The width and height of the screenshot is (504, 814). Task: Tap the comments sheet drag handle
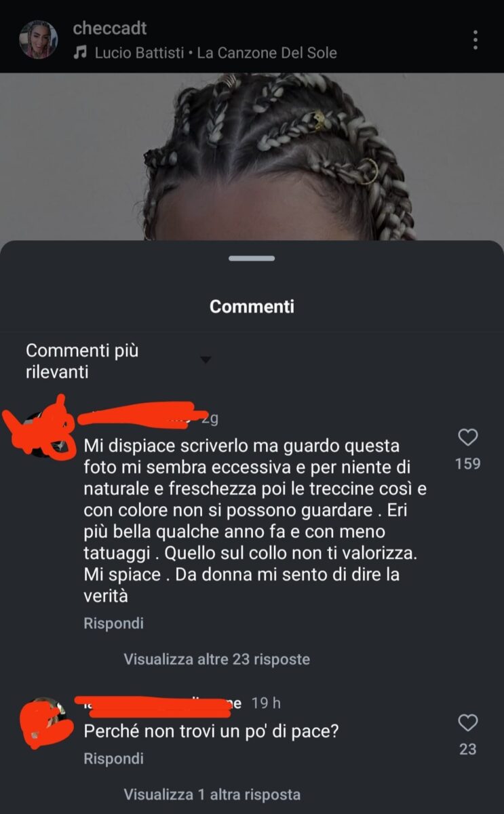[x=252, y=258]
